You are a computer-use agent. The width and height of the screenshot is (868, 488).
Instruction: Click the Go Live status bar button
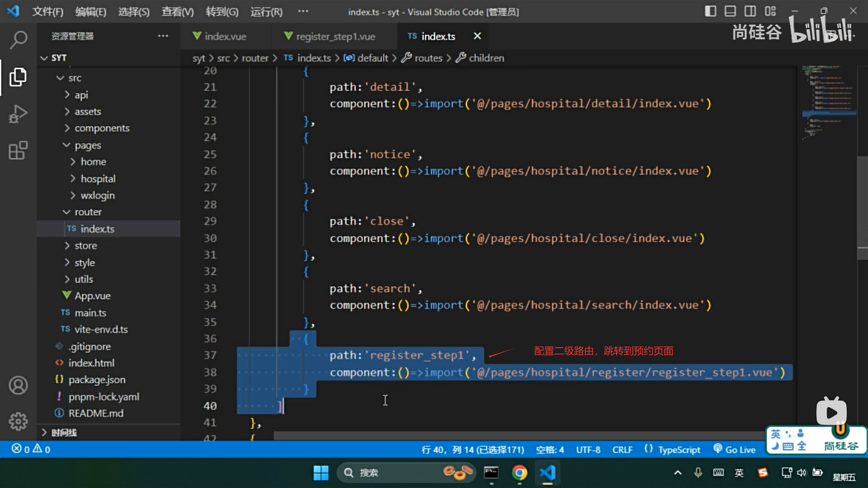[735, 450]
